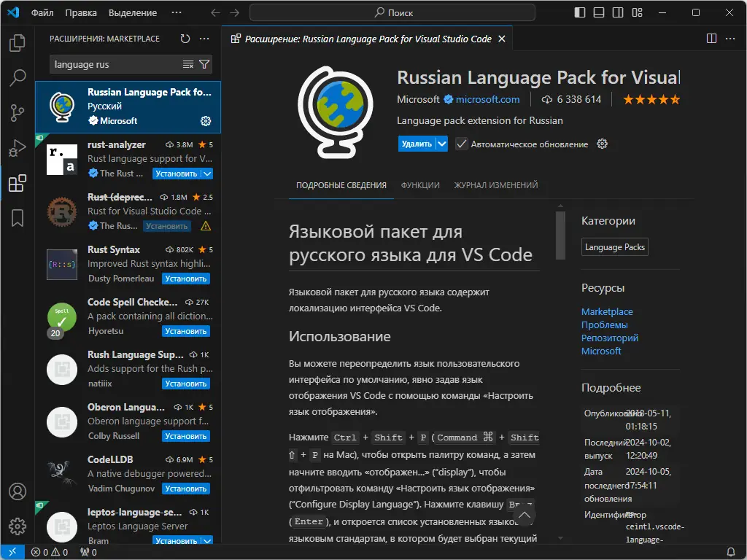Refresh the extensions marketplace list
The width and height of the screenshot is (747, 560).
tap(185, 39)
